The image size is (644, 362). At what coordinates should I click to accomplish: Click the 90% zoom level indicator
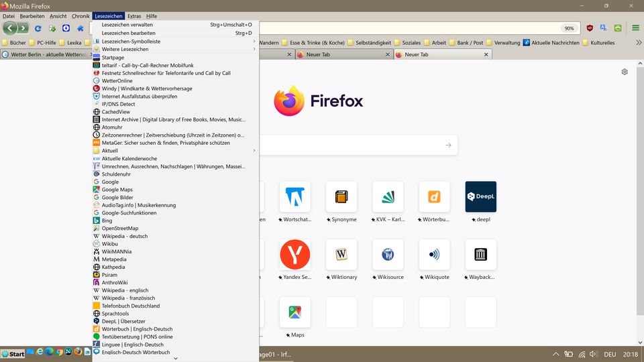pyautogui.click(x=569, y=29)
